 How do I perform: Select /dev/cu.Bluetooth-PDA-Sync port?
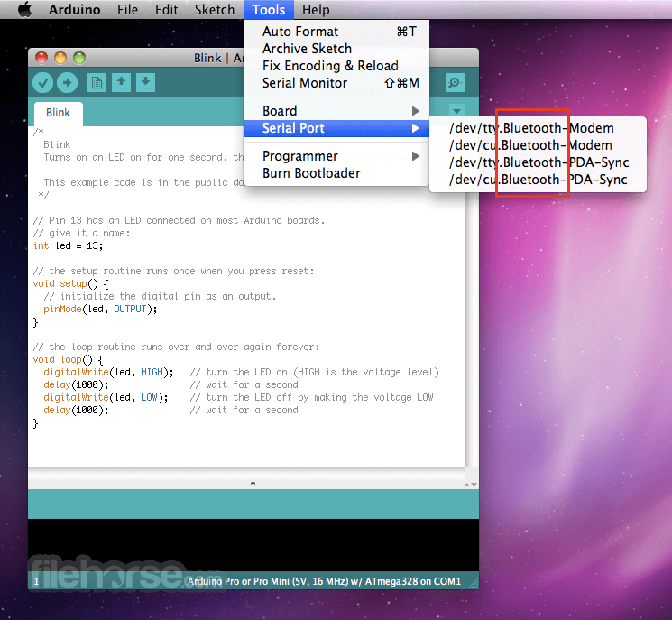pos(538,180)
